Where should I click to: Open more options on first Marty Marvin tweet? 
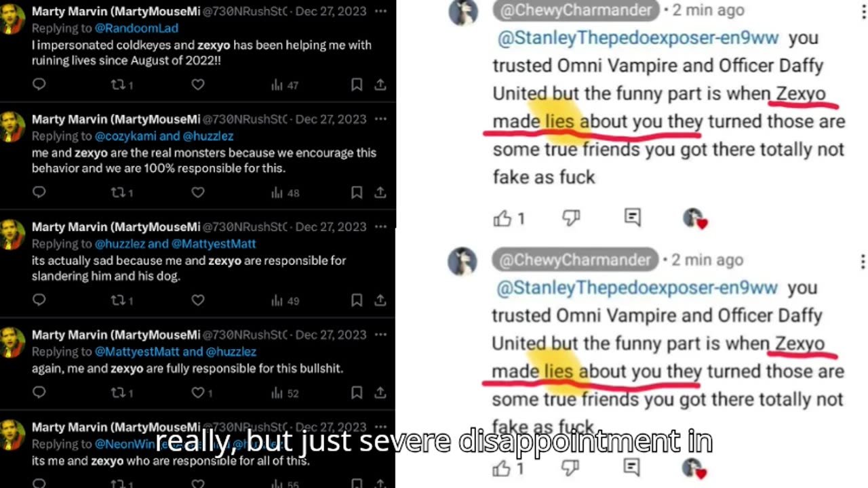click(x=381, y=11)
